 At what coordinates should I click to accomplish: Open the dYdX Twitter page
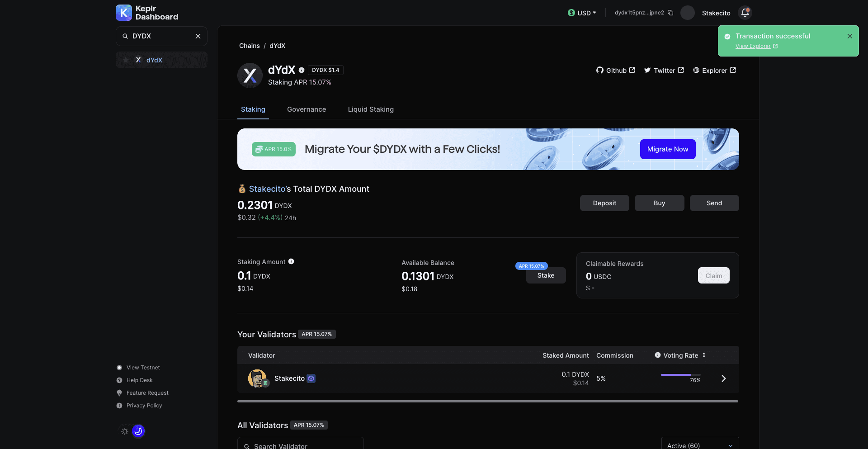pyautogui.click(x=663, y=70)
